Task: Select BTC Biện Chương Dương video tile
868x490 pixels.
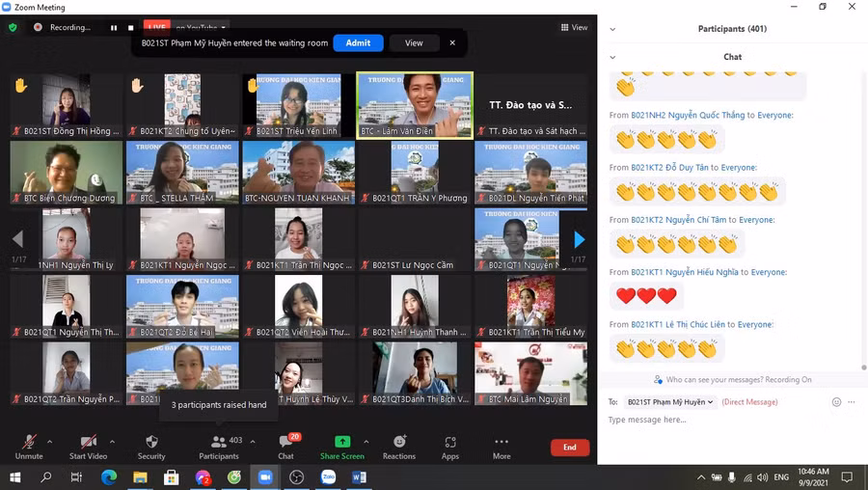Action: point(67,173)
